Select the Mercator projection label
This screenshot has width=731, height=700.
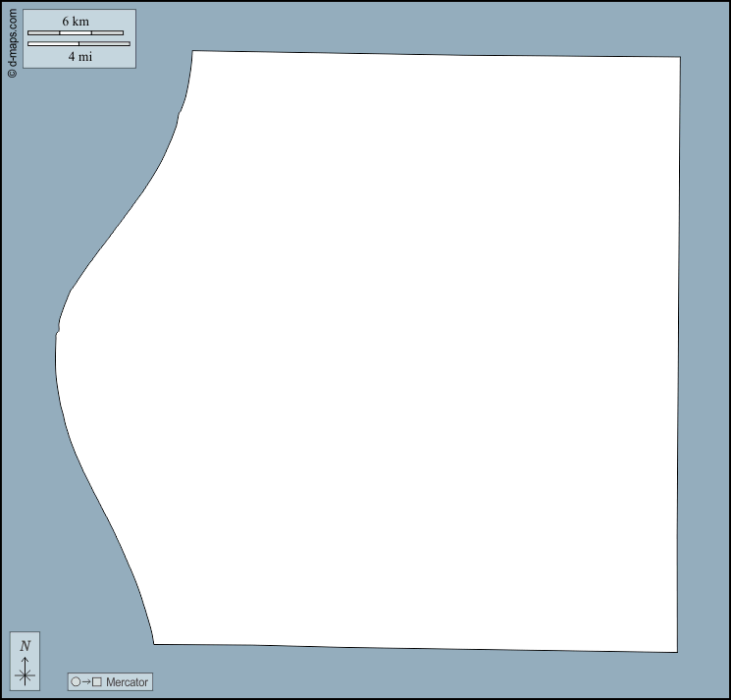pos(127,681)
